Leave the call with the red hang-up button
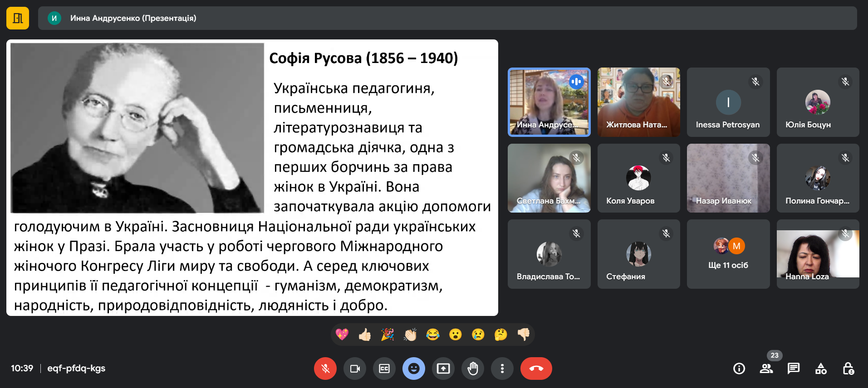868x388 pixels. [536, 369]
